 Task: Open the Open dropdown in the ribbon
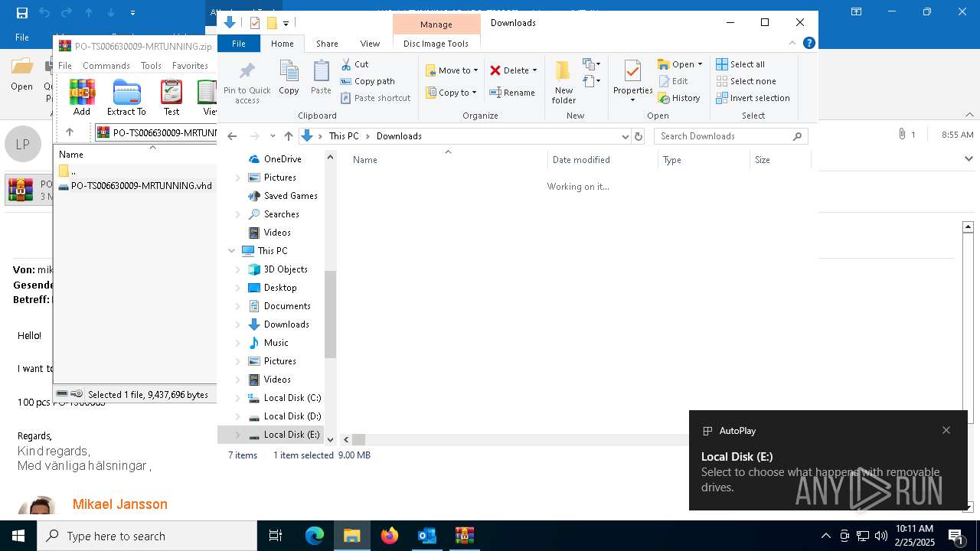click(680, 64)
